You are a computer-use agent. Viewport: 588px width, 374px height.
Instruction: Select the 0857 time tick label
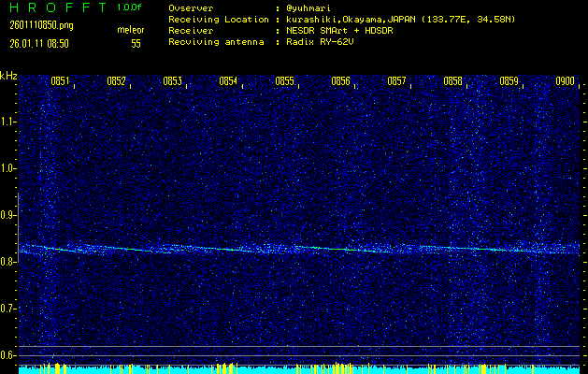point(396,81)
